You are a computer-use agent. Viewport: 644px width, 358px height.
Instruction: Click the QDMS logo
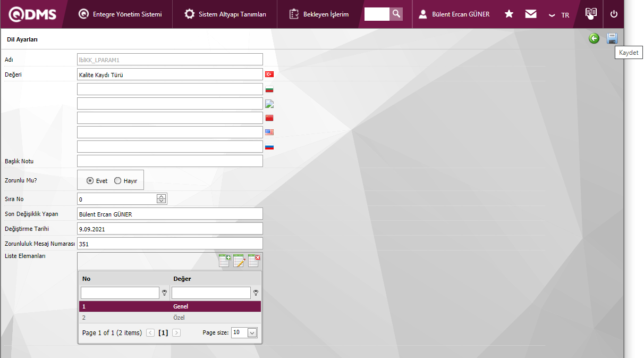[33, 14]
